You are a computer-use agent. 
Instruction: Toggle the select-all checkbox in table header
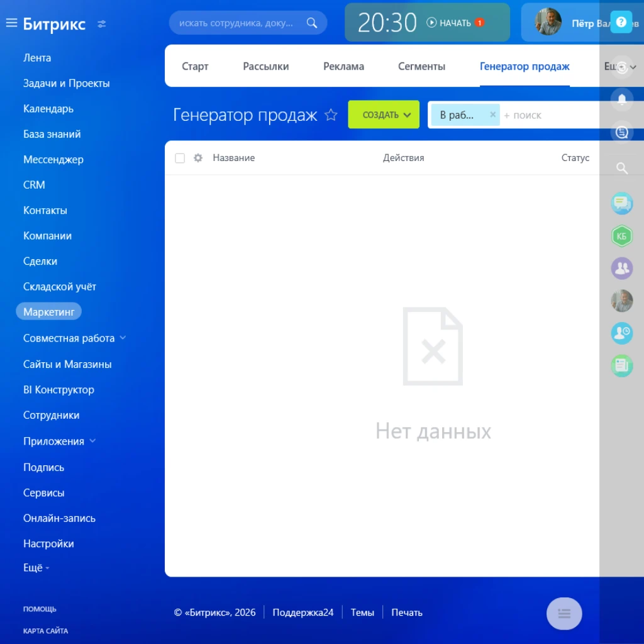click(x=180, y=158)
